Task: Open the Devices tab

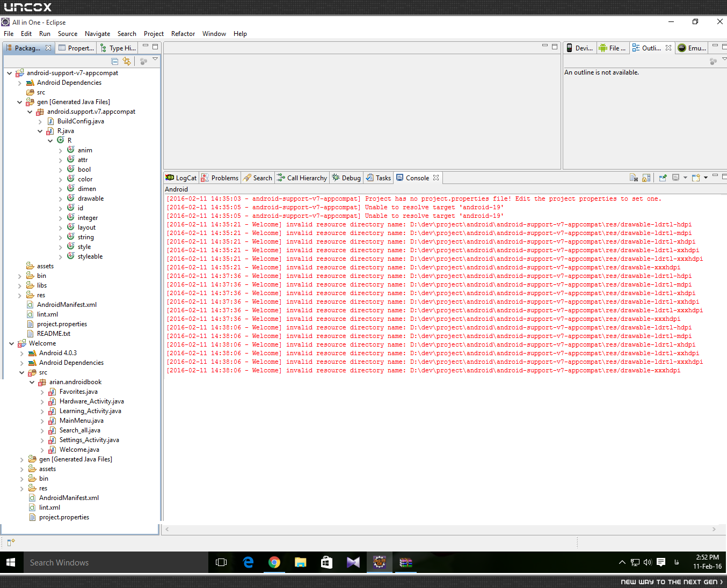Action: coord(580,48)
